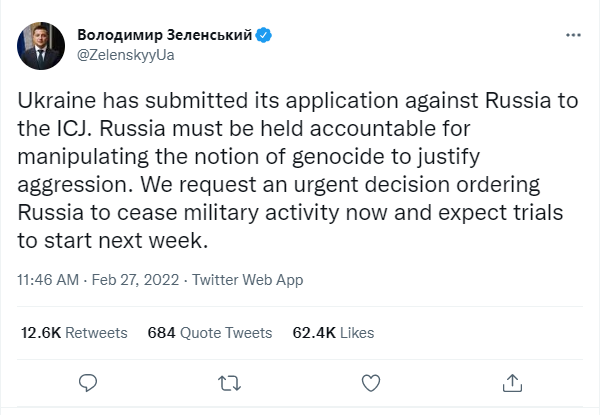The width and height of the screenshot is (601, 415).
Task: Click the blue verified badge
Action: coord(264,36)
